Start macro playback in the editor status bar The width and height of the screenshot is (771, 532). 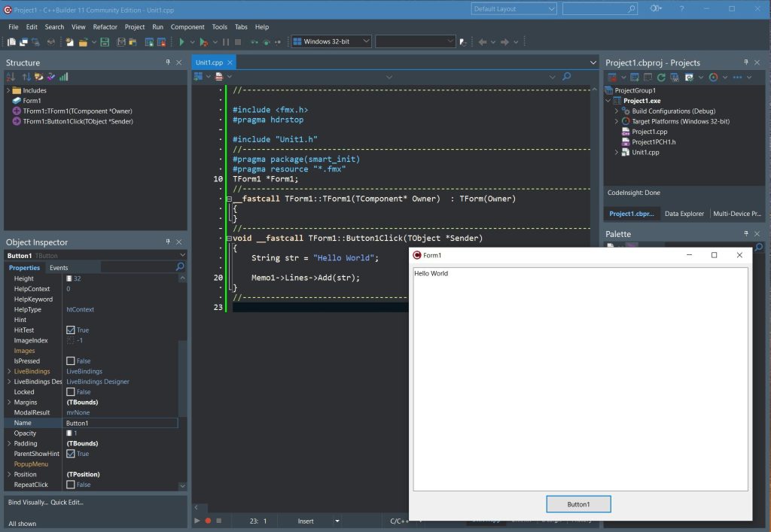[197, 521]
